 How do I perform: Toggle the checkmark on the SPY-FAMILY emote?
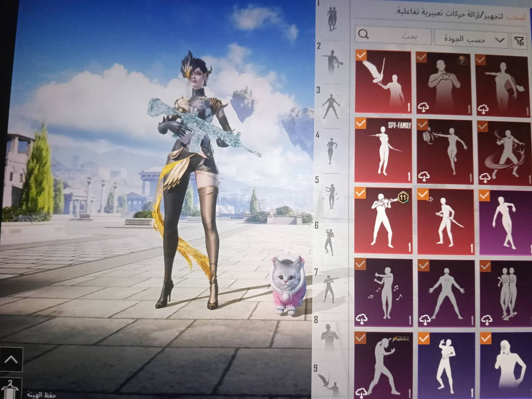click(x=361, y=123)
